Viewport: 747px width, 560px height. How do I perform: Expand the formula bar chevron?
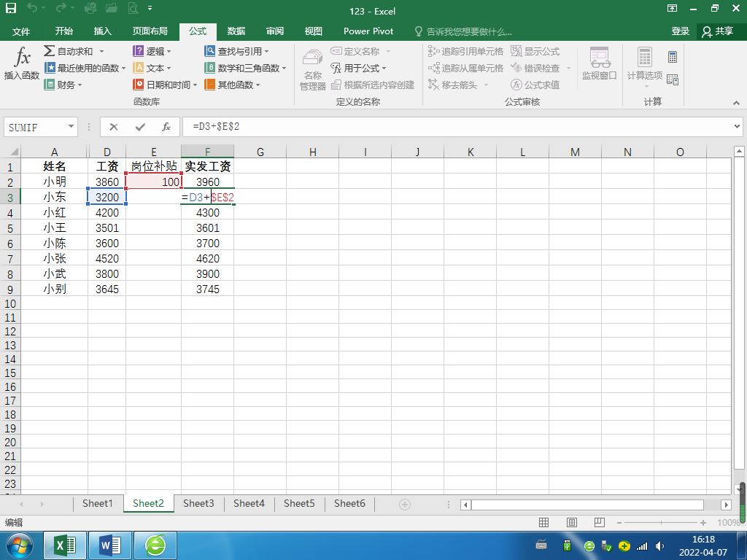(737, 127)
